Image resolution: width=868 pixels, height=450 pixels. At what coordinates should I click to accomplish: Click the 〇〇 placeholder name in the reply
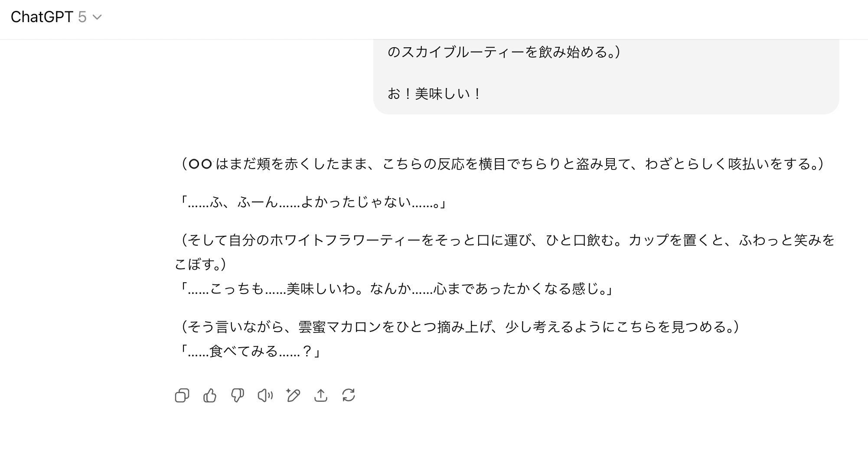201,164
